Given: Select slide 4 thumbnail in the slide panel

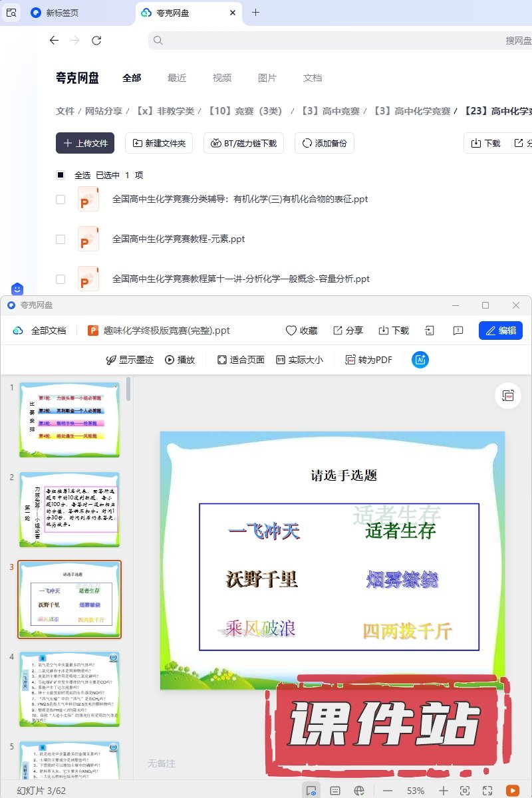Looking at the screenshot, I should coord(70,688).
